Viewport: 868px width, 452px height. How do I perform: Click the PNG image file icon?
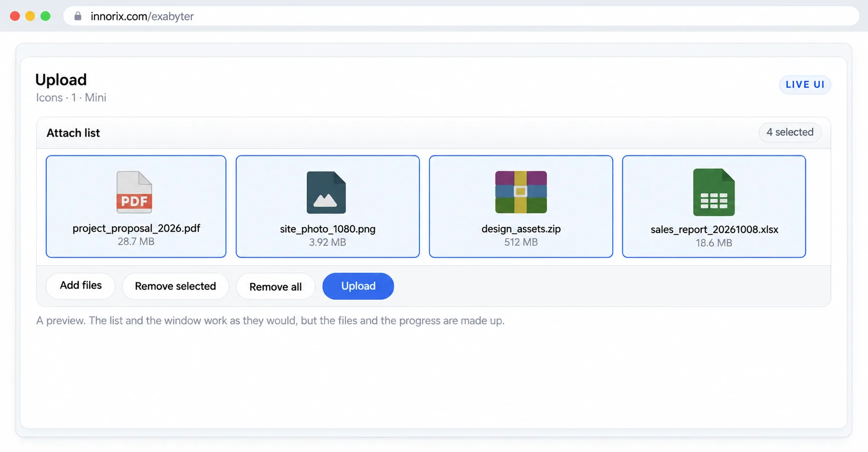click(x=326, y=192)
